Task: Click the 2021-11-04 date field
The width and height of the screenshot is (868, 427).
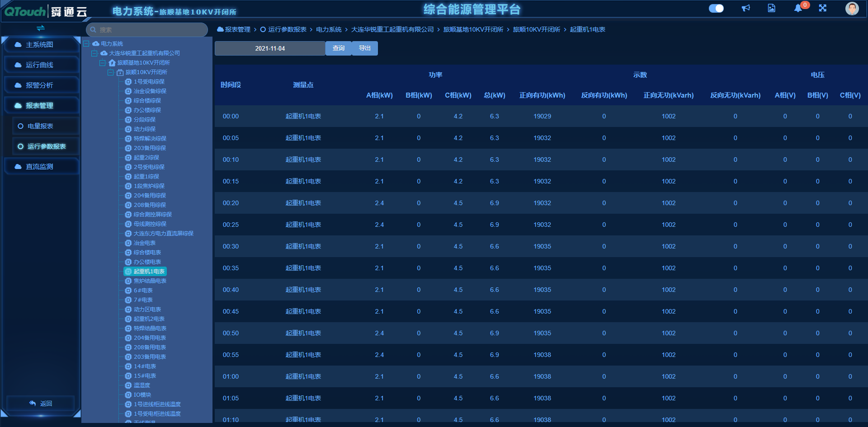Action: 270,48
